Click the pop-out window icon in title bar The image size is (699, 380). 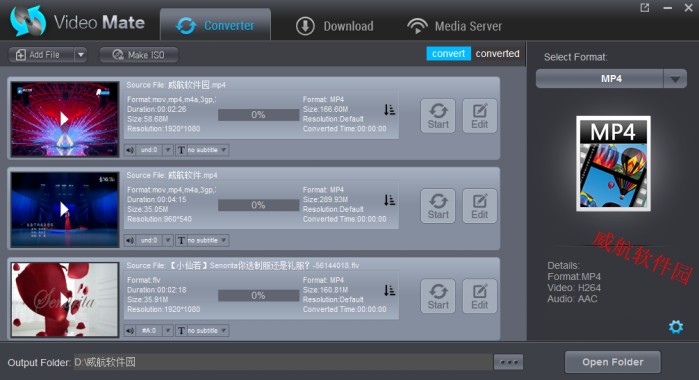(645, 8)
